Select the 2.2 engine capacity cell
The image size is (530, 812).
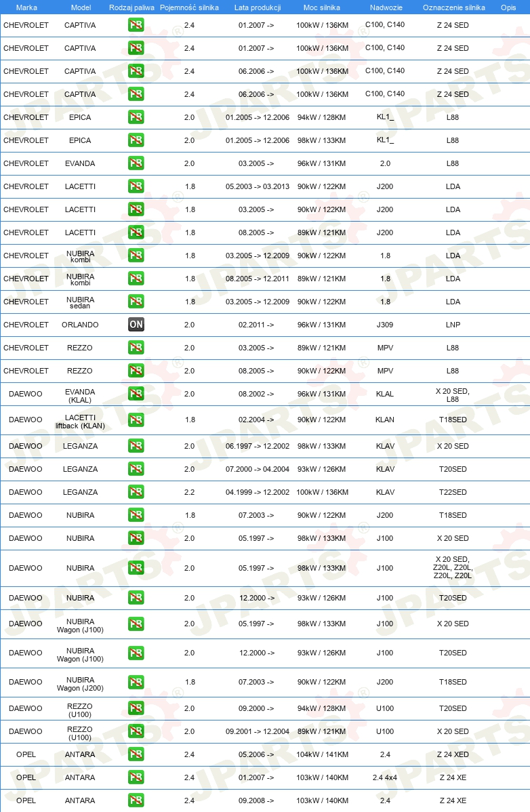190,492
